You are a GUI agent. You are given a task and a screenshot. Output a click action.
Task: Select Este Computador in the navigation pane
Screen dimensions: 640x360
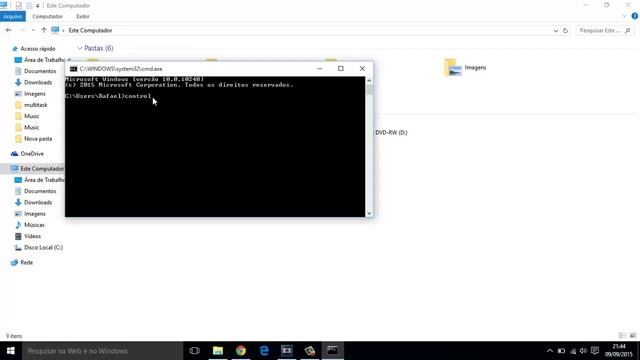[x=42, y=169]
